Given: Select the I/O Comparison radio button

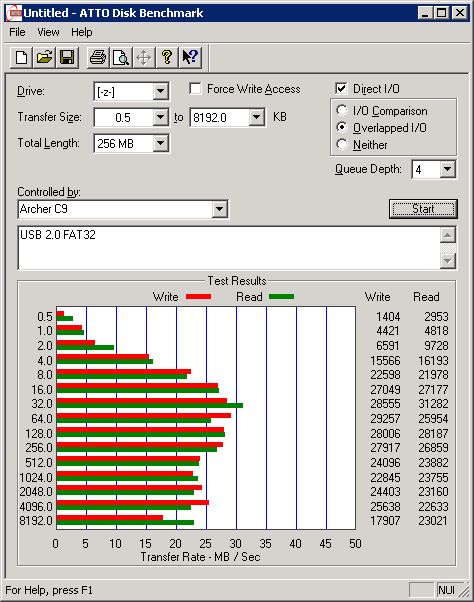Looking at the screenshot, I should coord(342,111).
